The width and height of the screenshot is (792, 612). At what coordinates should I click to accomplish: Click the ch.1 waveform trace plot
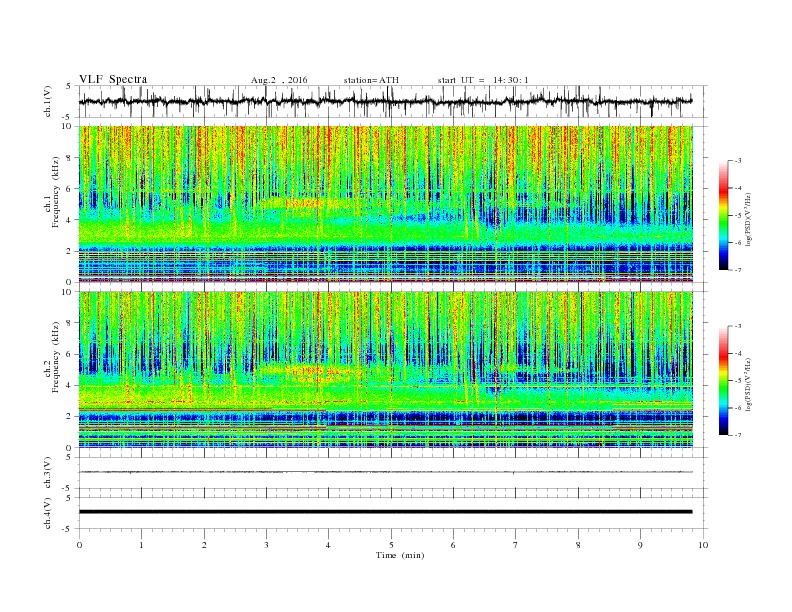coord(385,101)
